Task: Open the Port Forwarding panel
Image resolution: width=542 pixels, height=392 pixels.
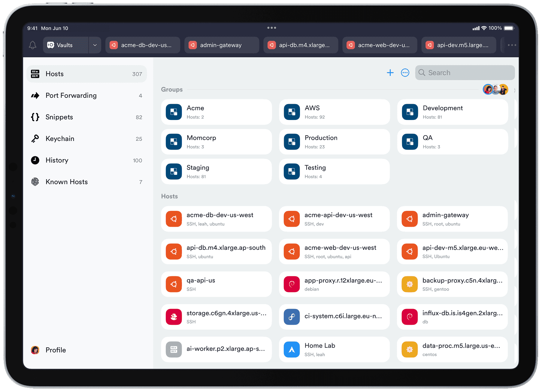Action: tap(86, 95)
